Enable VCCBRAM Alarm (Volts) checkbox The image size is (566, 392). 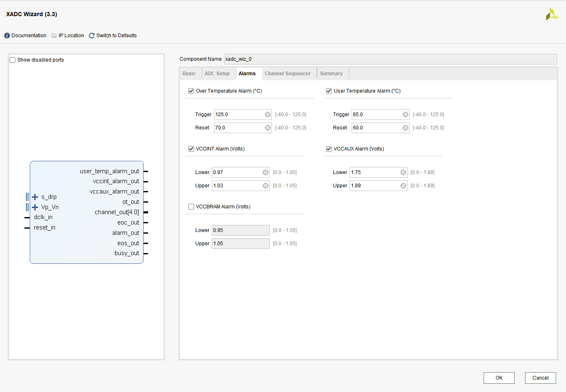pos(191,207)
